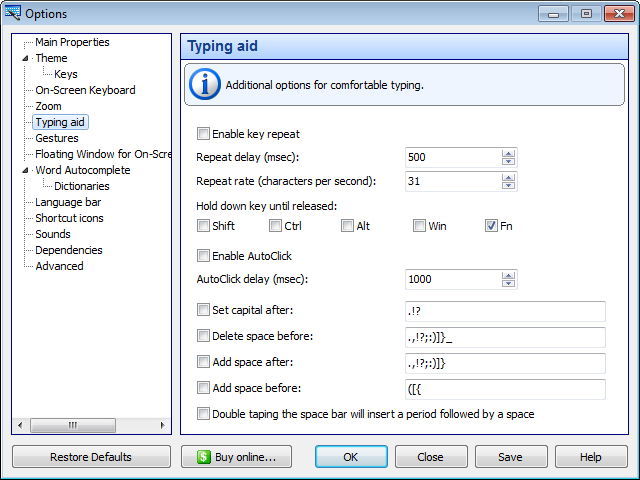Decrease AutoClick delay with down arrow
640x480 pixels.
(508, 284)
